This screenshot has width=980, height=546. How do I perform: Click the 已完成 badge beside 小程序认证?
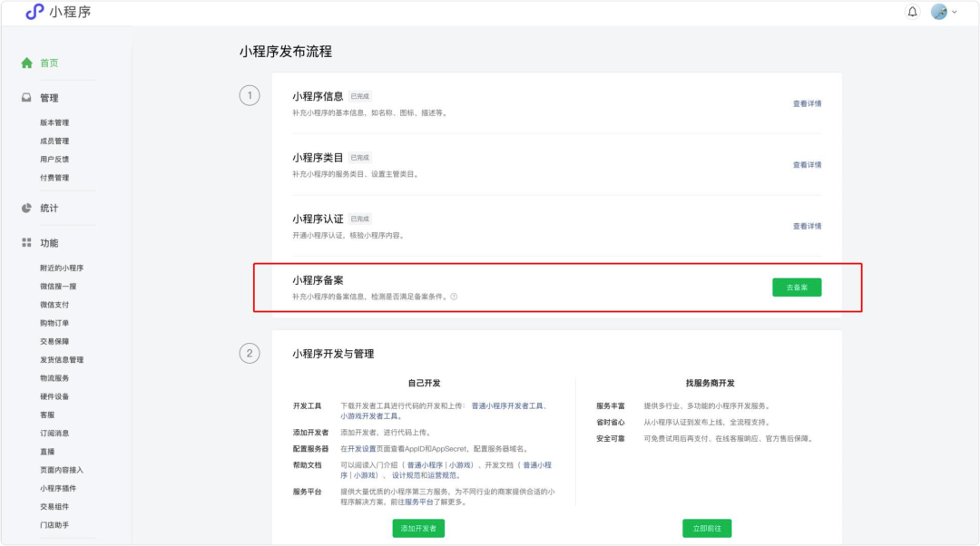click(x=360, y=219)
